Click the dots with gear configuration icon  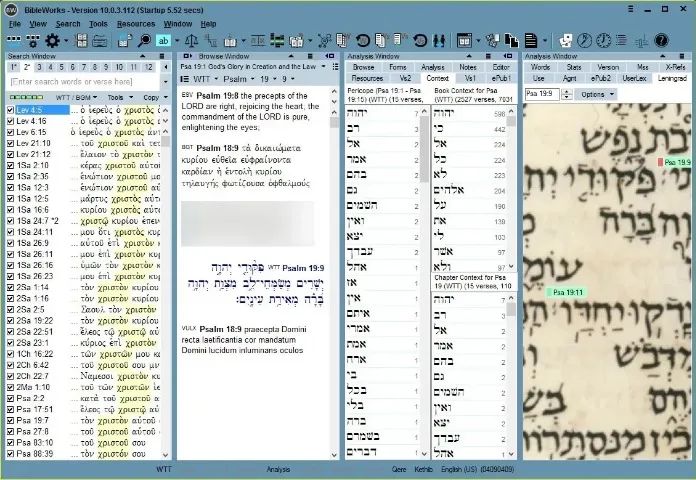pos(33,41)
